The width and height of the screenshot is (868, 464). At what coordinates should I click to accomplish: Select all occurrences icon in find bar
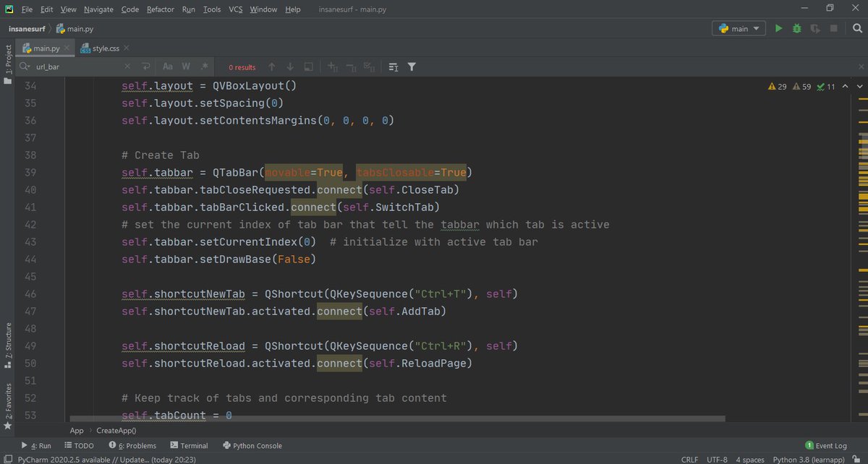pos(369,66)
